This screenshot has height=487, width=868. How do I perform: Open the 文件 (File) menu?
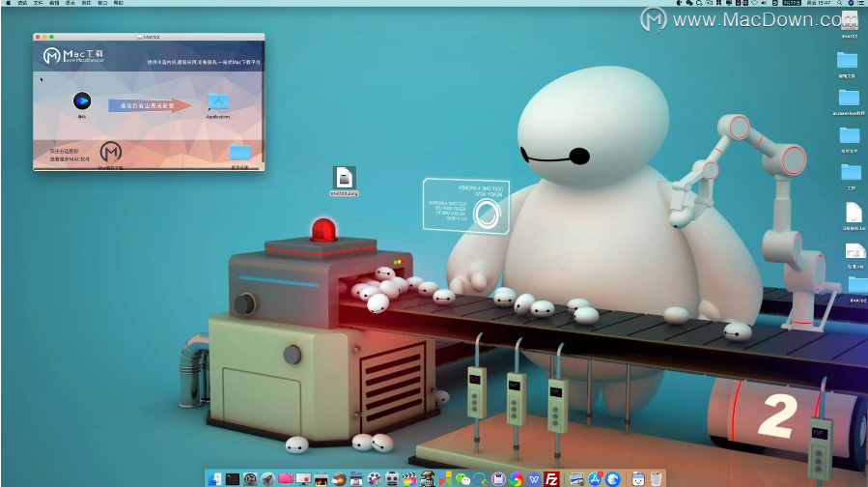(39, 3)
